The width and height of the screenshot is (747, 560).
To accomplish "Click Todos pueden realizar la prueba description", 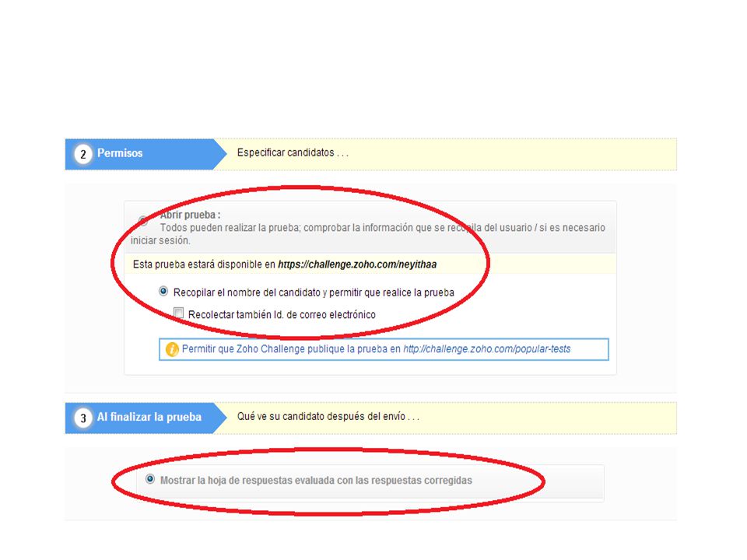I will point(368,234).
